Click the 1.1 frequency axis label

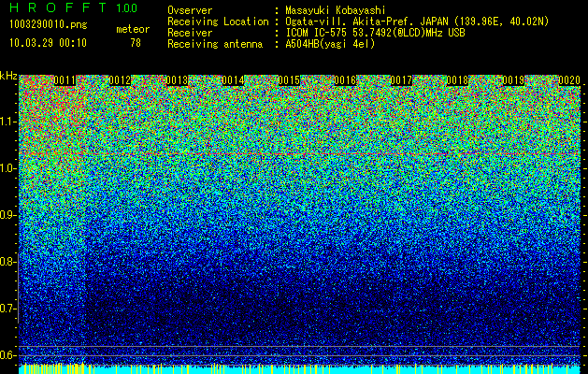click(8, 122)
